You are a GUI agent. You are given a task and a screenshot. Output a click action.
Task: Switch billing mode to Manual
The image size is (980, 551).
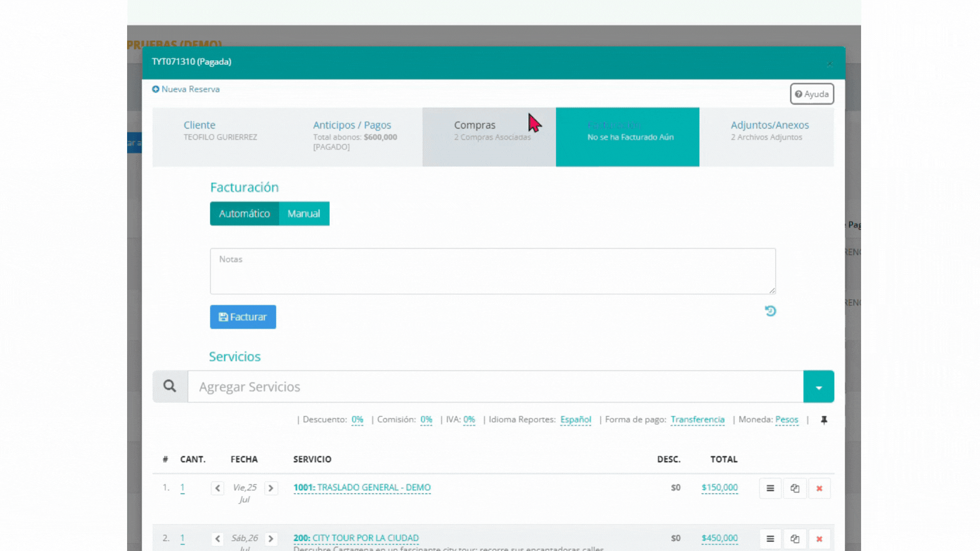(304, 214)
